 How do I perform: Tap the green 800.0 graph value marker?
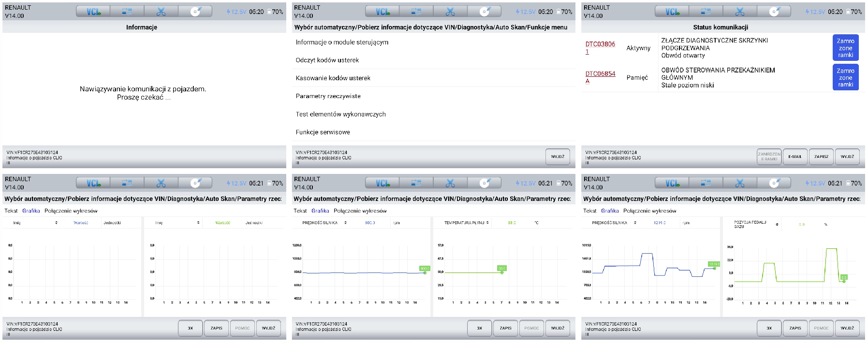click(x=424, y=269)
